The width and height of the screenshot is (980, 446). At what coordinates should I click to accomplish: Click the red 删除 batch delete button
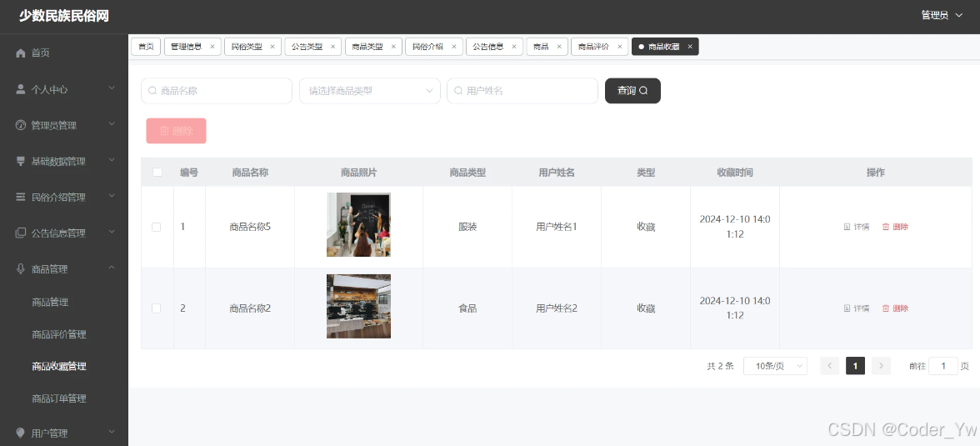coord(177,131)
